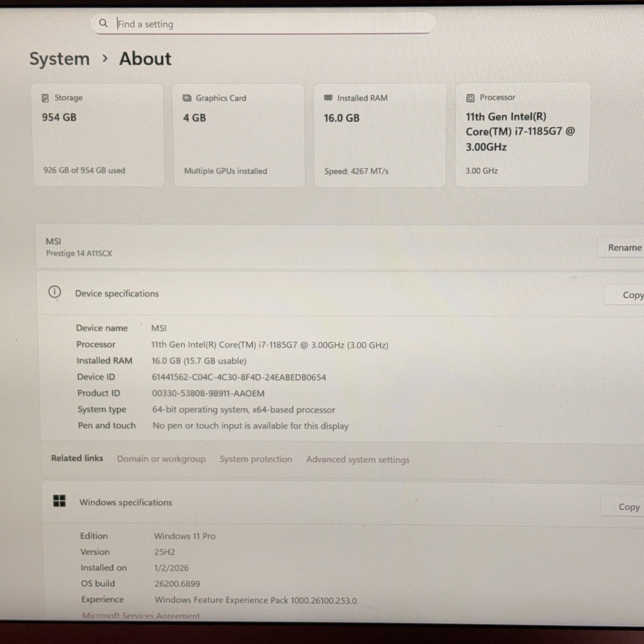Select the OS build 26200.6899
644x644 pixels.
(177, 584)
